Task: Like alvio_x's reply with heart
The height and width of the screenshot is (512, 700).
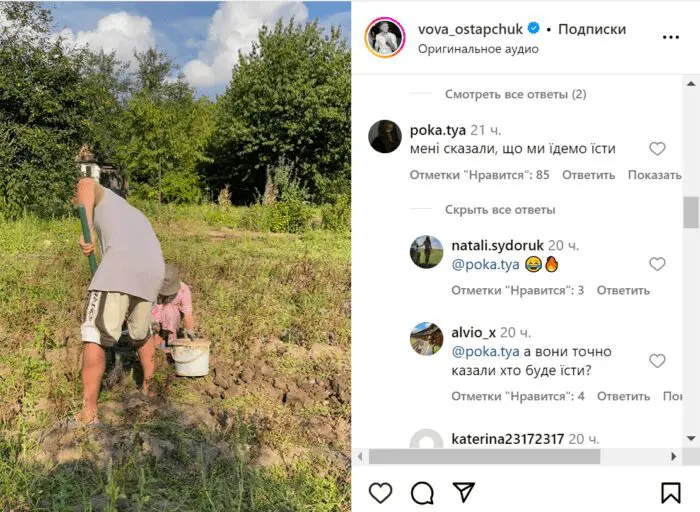Action: click(657, 361)
